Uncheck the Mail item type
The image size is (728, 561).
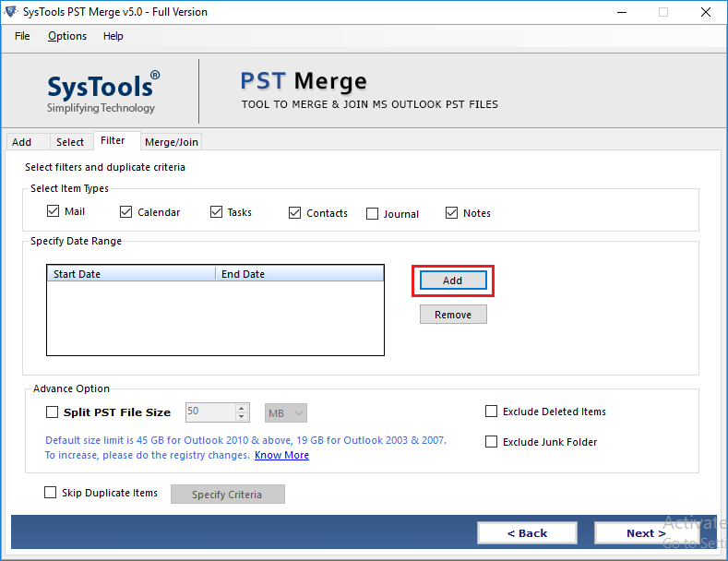53,211
